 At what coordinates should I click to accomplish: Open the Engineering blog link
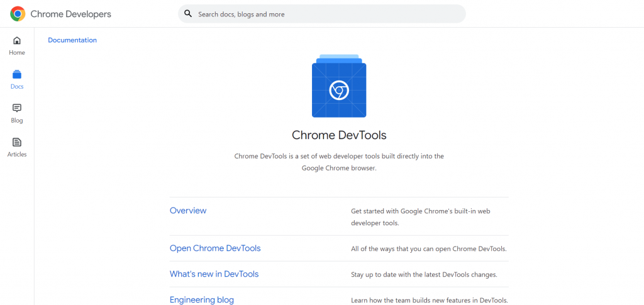coord(202,300)
